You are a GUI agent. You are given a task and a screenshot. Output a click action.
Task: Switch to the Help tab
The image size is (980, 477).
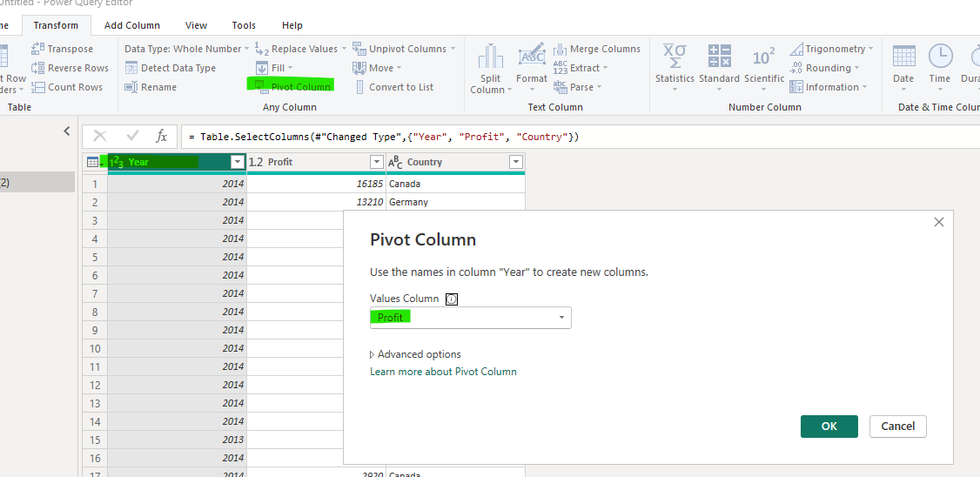point(292,25)
